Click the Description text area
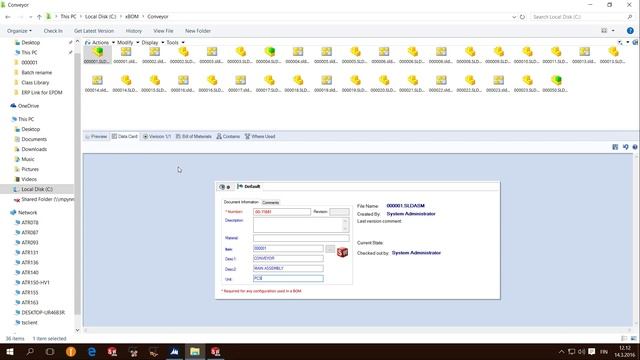This screenshot has width=640, height=360. [x=301, y=225]
